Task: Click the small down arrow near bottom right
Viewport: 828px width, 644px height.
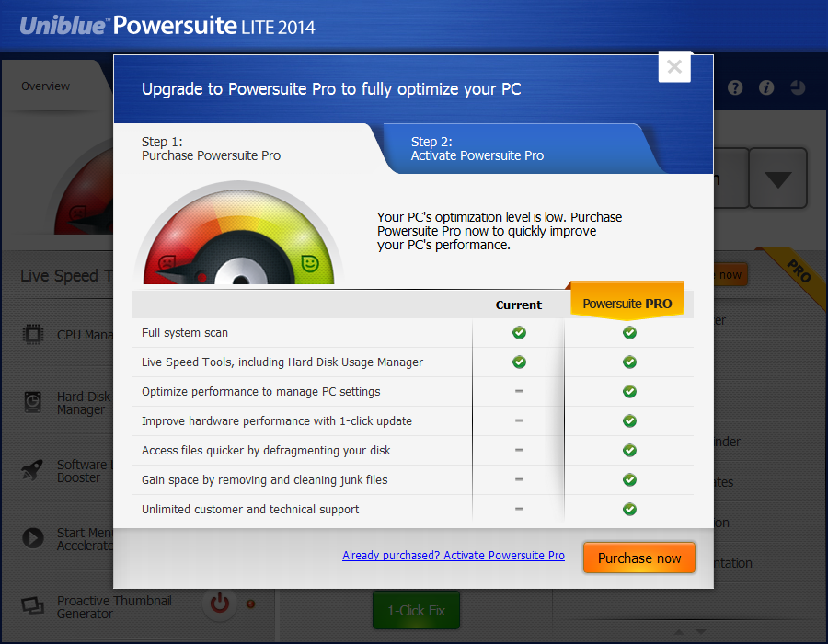Action: tap(701, 631)
